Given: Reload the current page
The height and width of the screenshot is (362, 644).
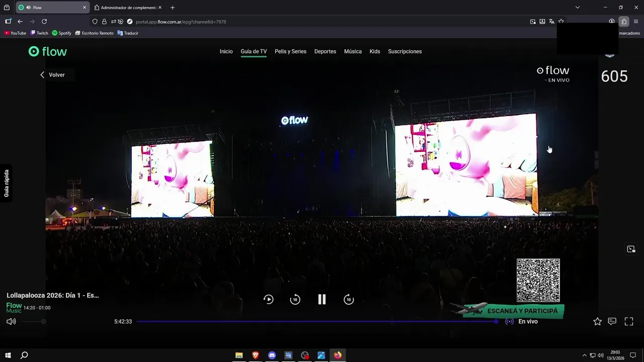Looking at the screenshot, I should click(44, 22).
